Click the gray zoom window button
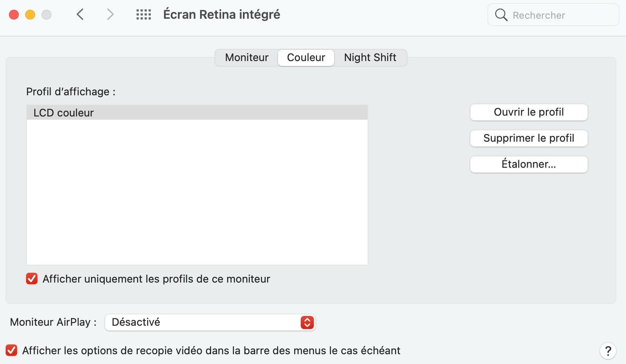Screen dimensions: 626x364 tap(46, 15)
